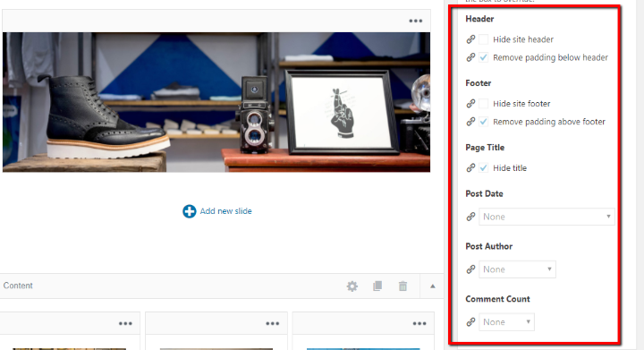Open Post Date dropdown
This screenshot has width=644, height=350.
(x=547, y=217)
